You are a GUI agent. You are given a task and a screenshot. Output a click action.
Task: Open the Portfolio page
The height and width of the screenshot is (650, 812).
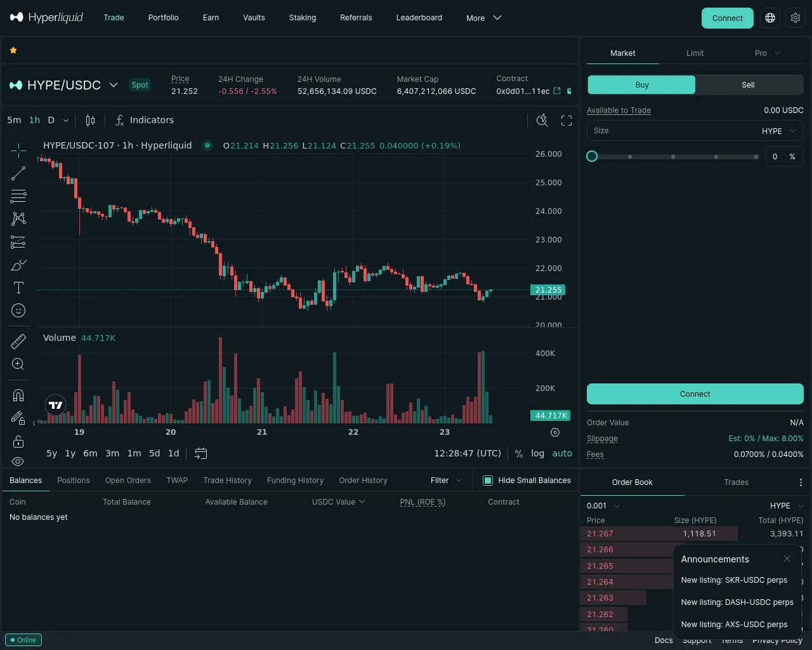[x=164, y=18]
